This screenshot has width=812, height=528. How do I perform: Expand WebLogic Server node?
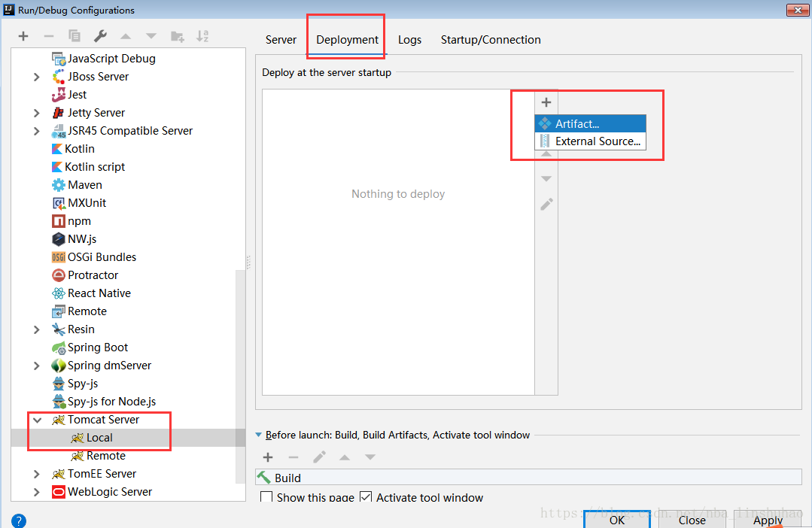[x=36, y=493]
